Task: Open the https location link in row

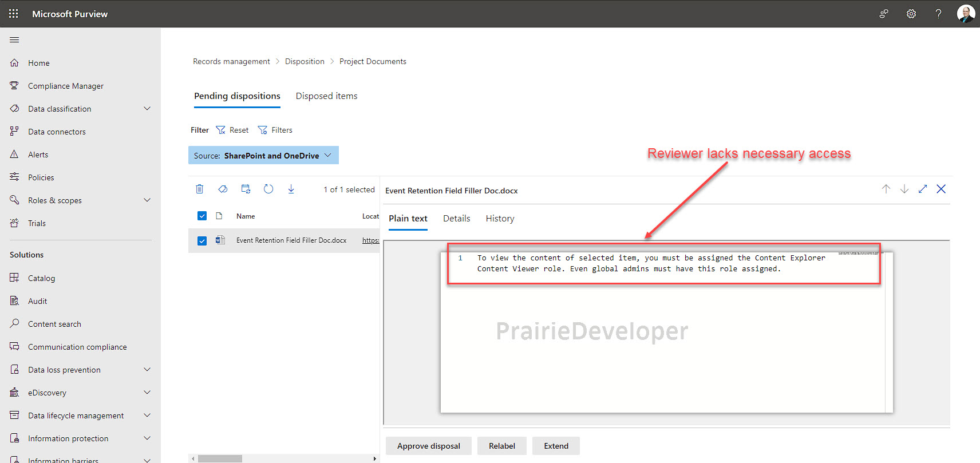Action: pyautogui.click(x=370, y=240)
